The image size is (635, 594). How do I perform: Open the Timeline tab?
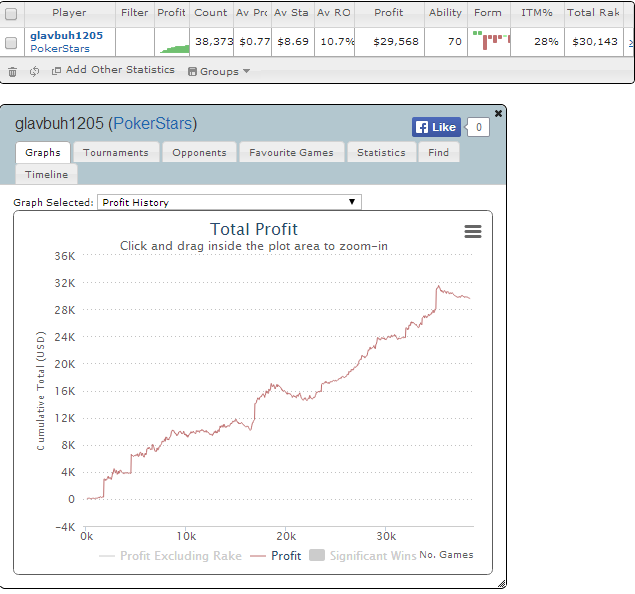(47, 175)
